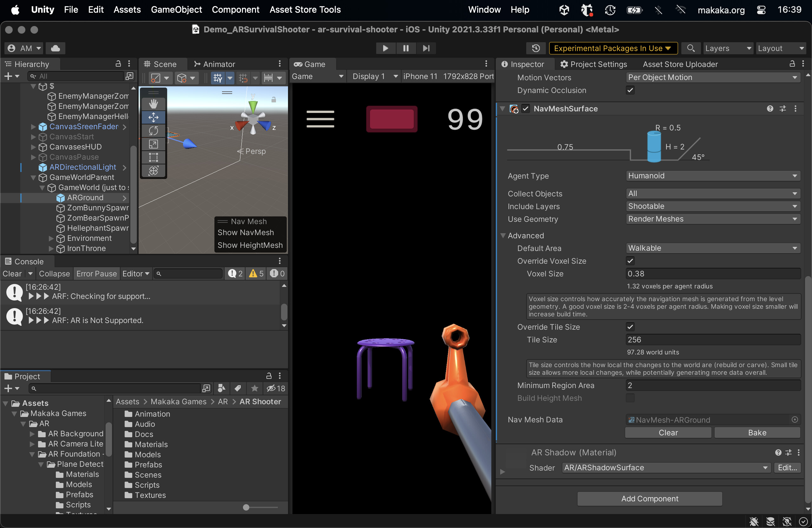Viewport: 812px width, 528px height.
Task: Select the Move tool in Scene view
Action: [x=153, y=117]
